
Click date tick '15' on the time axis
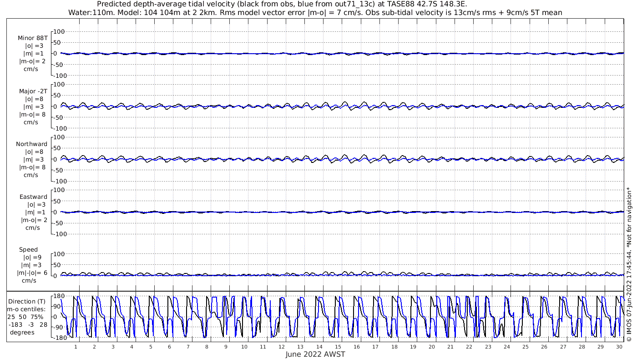click(338, 347)
